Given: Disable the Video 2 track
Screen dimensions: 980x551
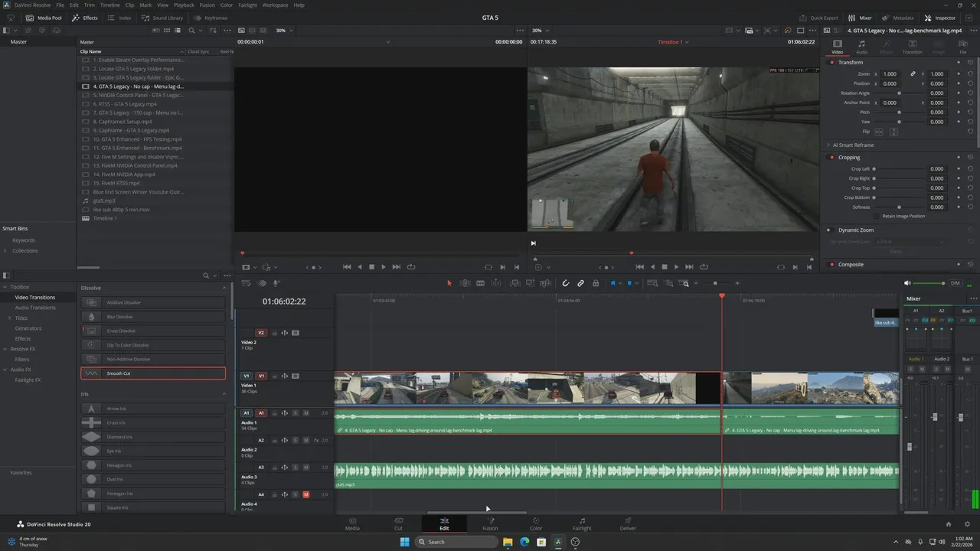Looking at the screenshot, I should [296, 333].
